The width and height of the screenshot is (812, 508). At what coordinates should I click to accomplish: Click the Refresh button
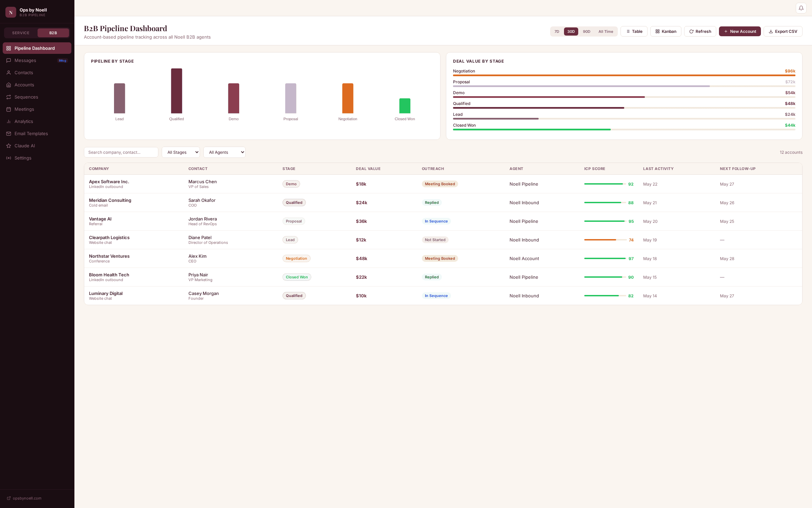pos(700,31)
